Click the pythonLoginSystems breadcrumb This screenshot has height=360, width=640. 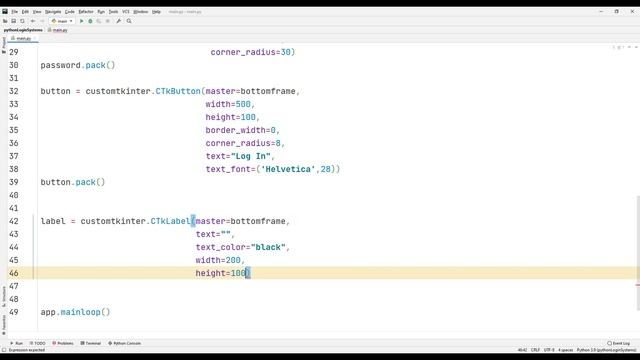[x=23, y=30]
